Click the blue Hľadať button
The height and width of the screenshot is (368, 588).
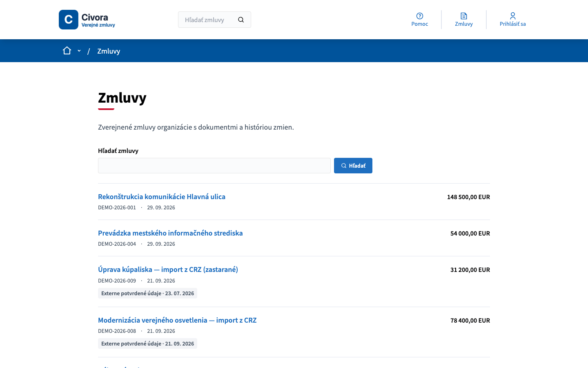click(353, 166)
